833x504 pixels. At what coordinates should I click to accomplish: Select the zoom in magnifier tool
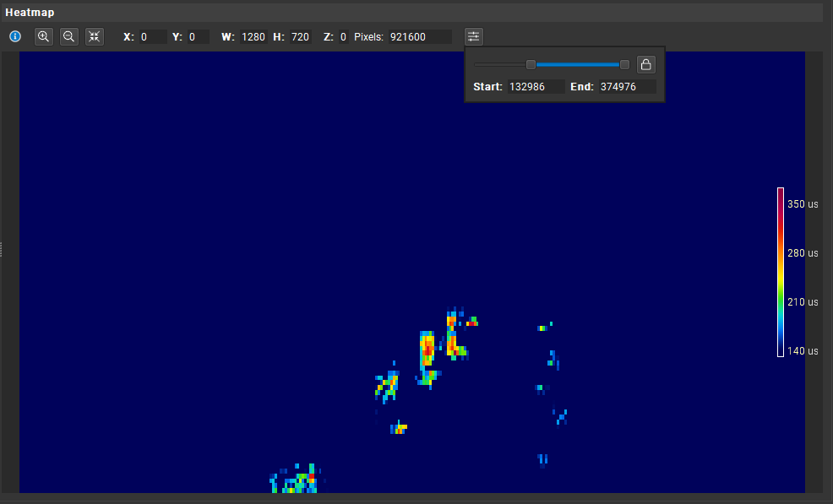pyautogui.click(x=43, y=36)
